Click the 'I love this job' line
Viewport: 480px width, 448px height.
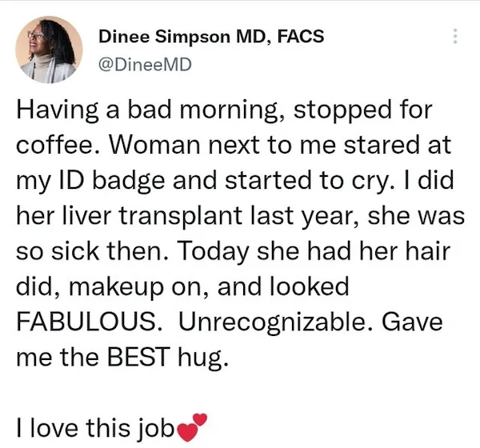(95, 427)
